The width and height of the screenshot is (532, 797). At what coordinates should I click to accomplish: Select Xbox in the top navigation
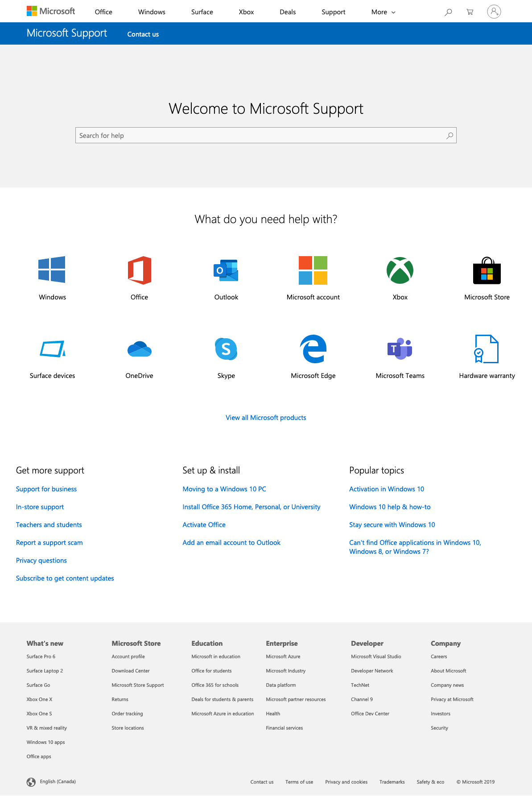click(246, 12)
